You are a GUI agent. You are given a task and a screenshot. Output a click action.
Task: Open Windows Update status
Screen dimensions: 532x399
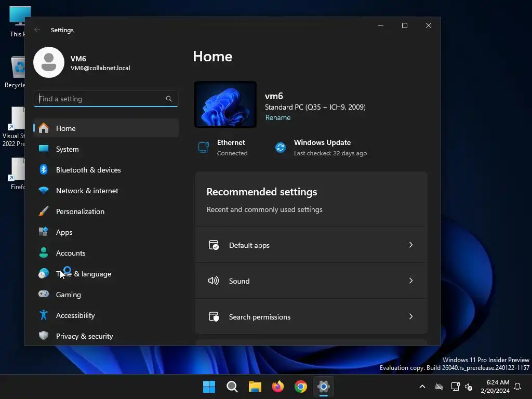point(321,148)
